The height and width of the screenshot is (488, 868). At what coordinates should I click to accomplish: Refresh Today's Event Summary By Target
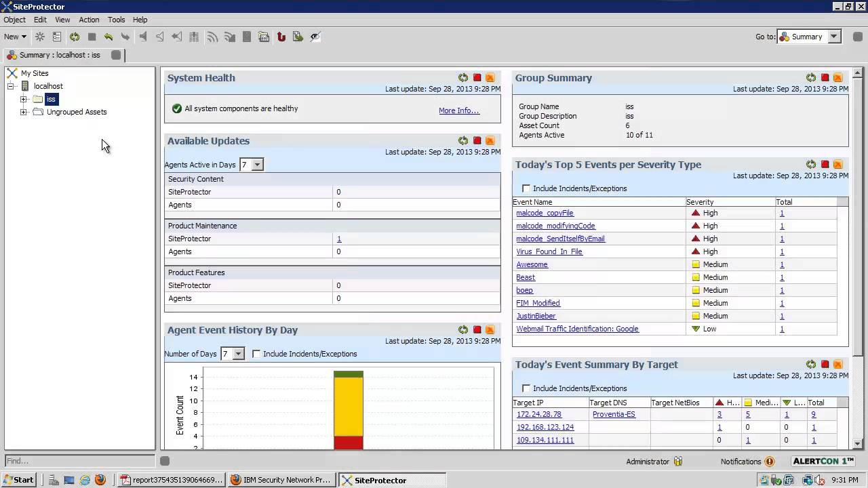click(x=811, y=365)
